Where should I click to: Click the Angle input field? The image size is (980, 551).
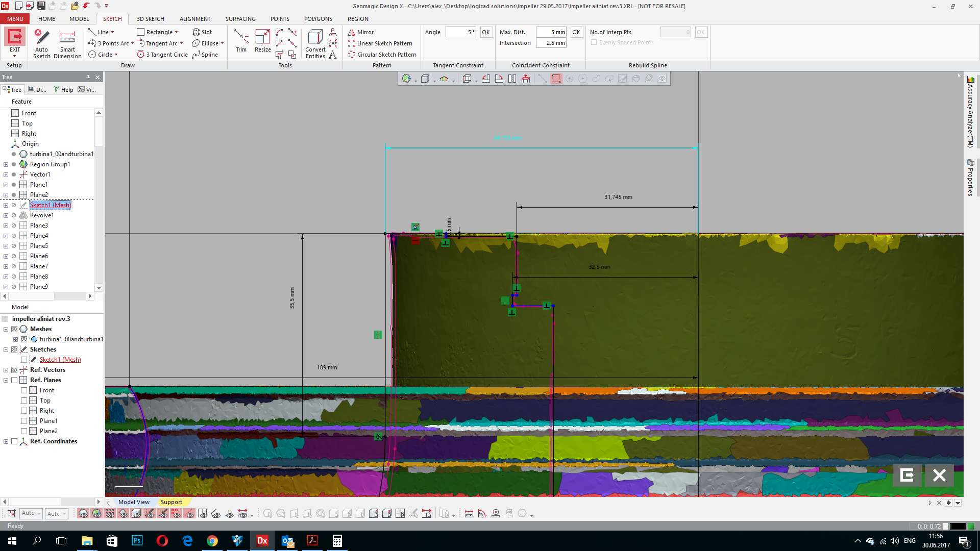tap(461, 32)
